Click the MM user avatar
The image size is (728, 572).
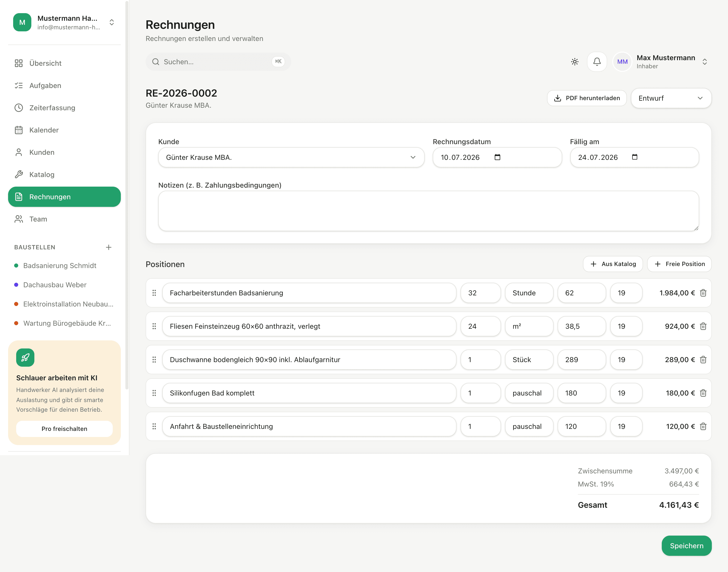coord(622,62)
